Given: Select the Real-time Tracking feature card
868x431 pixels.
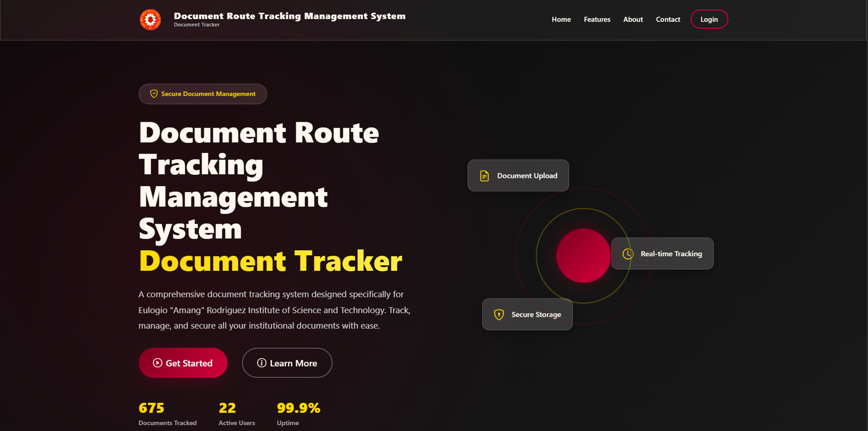Looking at the screenshot, I should [662, 253].
